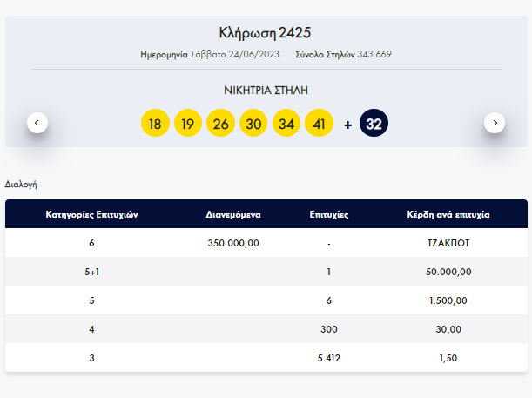Click the Κέρδη ανά επιτυχία column header

pyautogui.click(x=448, y=215)
